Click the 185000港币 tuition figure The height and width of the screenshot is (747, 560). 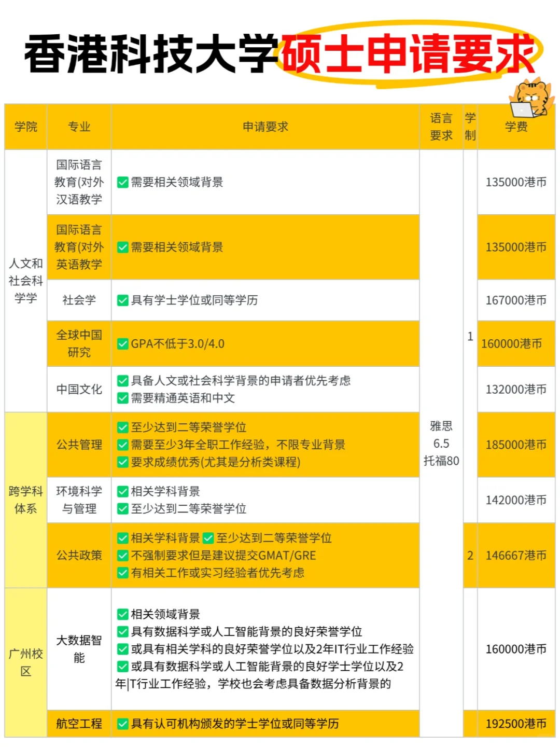click(x=515, y=445)
